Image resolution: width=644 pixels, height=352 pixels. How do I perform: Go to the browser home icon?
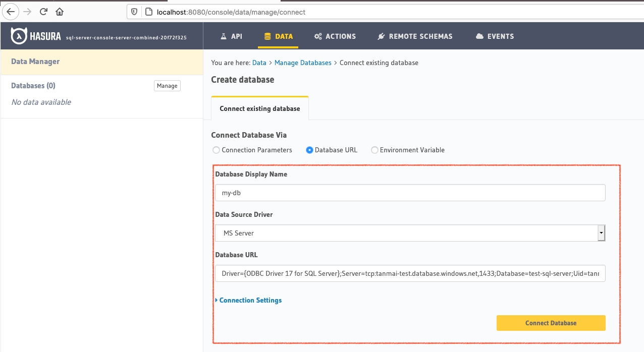pos(60,12)
